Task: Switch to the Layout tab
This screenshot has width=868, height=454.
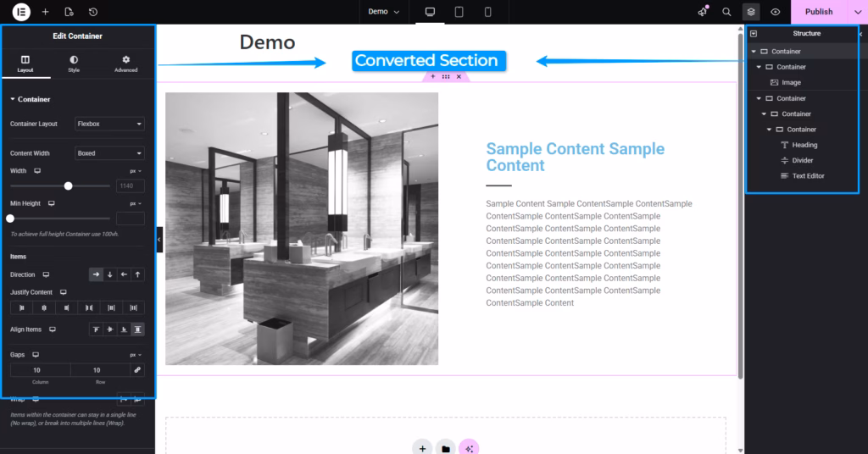Action: pos(25,64)
